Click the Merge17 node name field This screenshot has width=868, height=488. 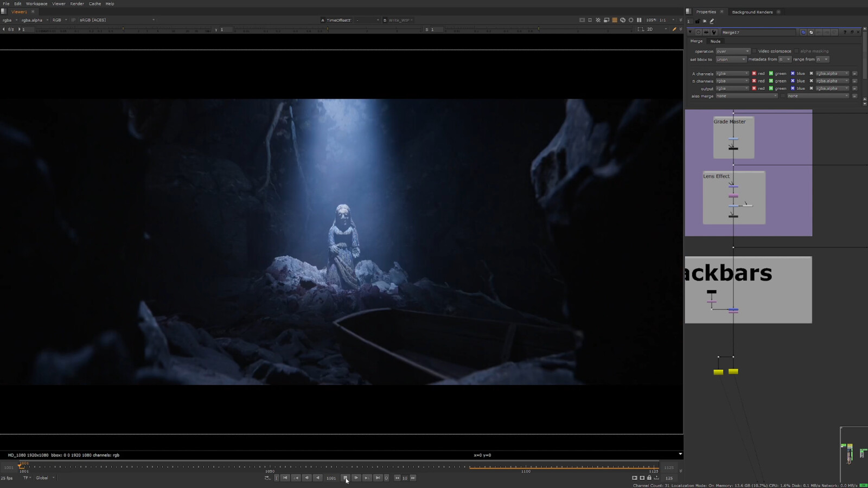759,33
